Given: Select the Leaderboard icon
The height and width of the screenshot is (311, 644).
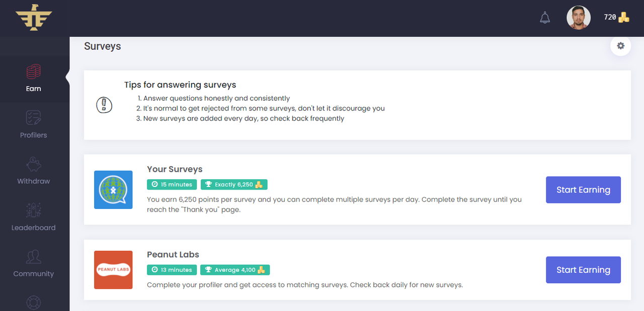Looking at the screenshot, I should click(34, 211).
